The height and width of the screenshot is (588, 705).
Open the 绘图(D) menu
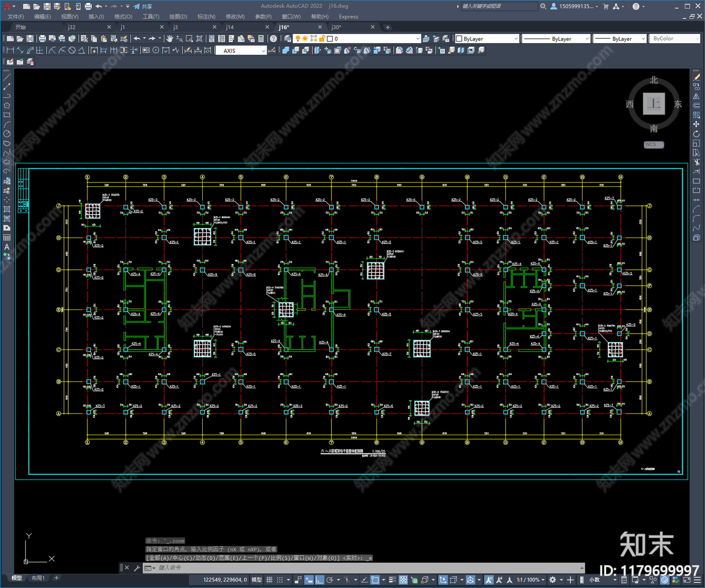point(178,17)
